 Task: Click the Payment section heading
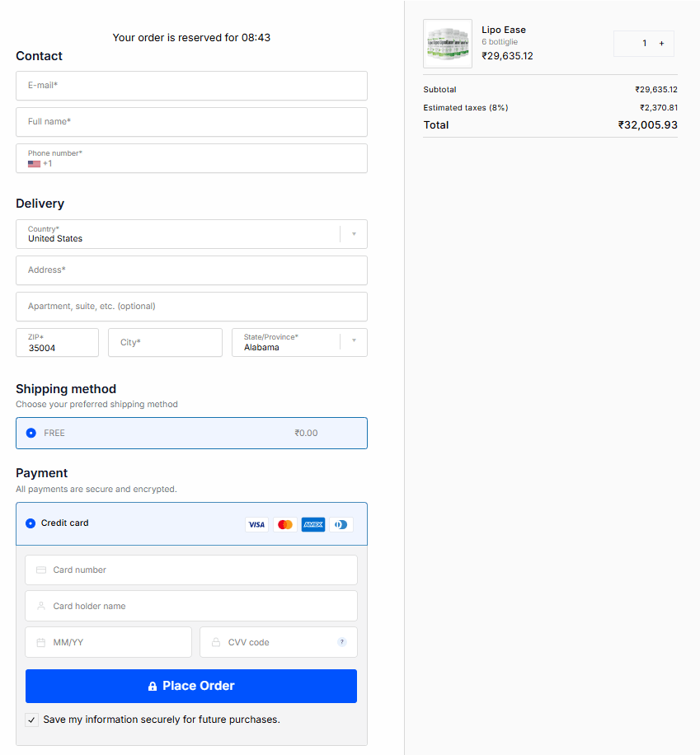click(41, 473)
